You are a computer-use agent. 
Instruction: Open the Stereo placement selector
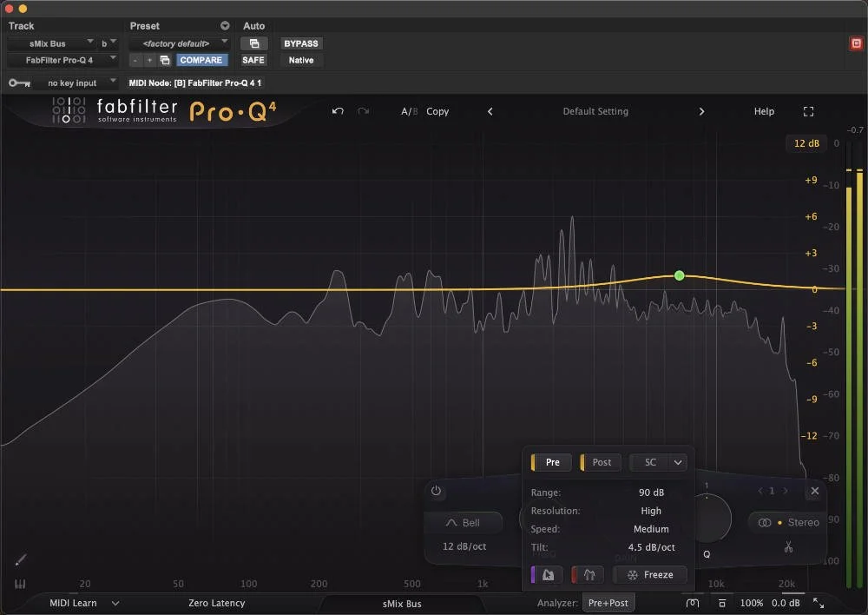[788, 522]
